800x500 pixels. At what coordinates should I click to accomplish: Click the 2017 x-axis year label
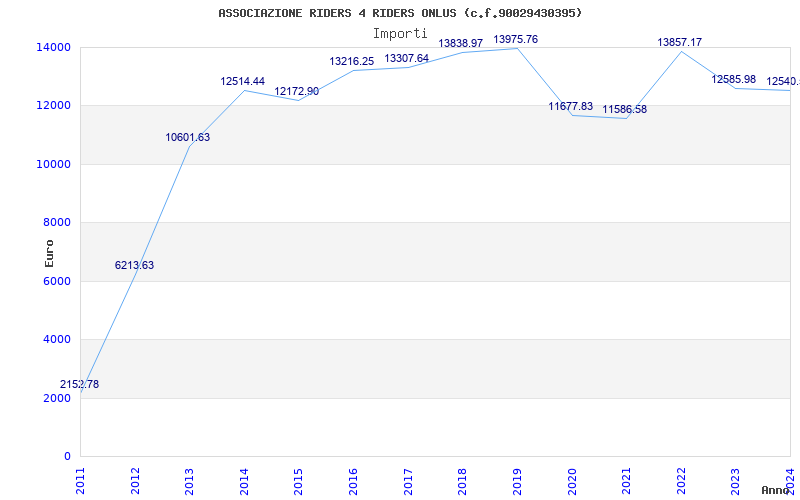pos(408,481)
